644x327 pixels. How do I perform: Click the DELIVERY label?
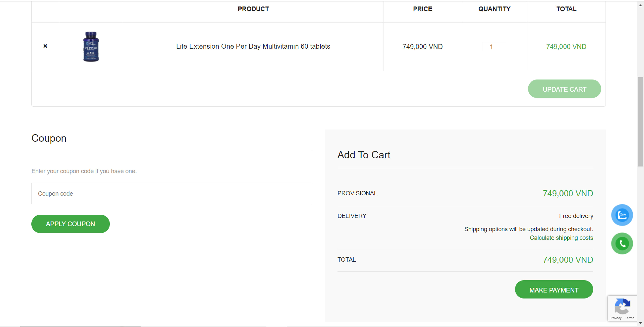point(352,216)
